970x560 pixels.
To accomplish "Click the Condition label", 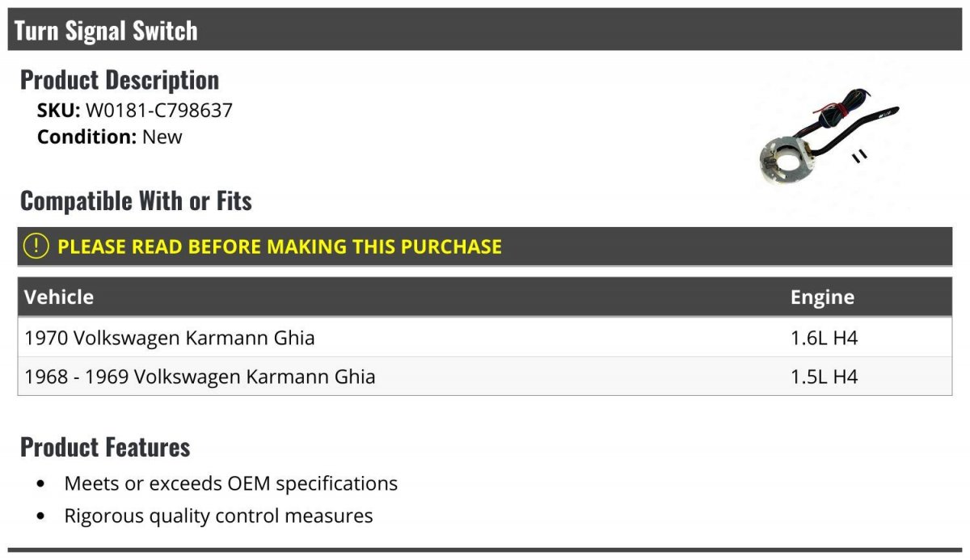I will pyautogui.click(x=86, y=137).
